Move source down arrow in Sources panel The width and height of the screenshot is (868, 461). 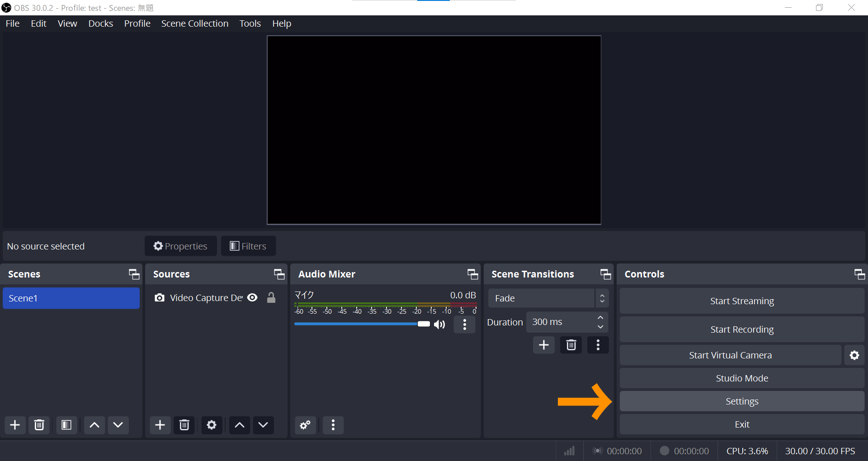point(263,425)
